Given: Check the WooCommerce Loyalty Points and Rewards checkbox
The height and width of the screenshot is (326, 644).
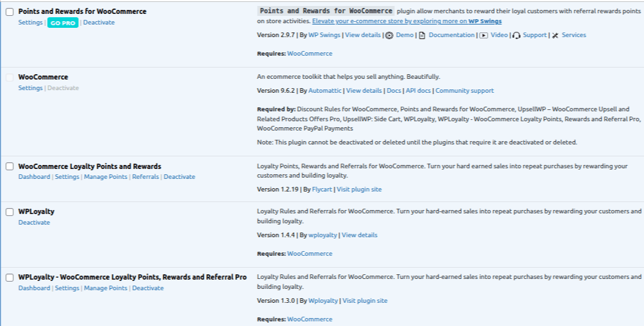Looking at the screenshot, I should [x=9, y=166].
